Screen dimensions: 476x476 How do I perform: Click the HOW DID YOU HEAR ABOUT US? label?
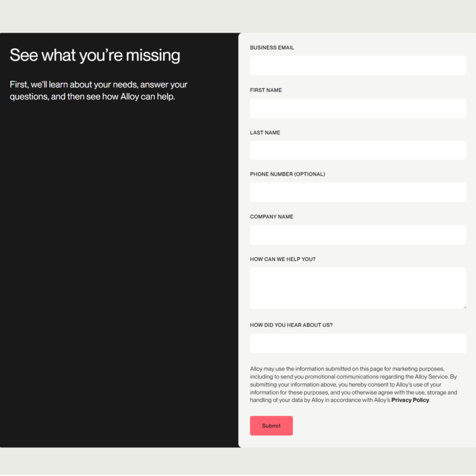coord(291,325)
